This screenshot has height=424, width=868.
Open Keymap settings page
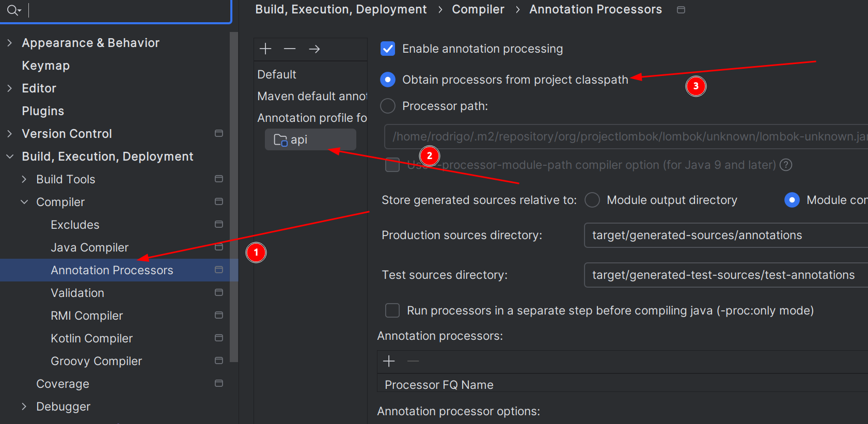pyautogui.click(x=45, y=66)
